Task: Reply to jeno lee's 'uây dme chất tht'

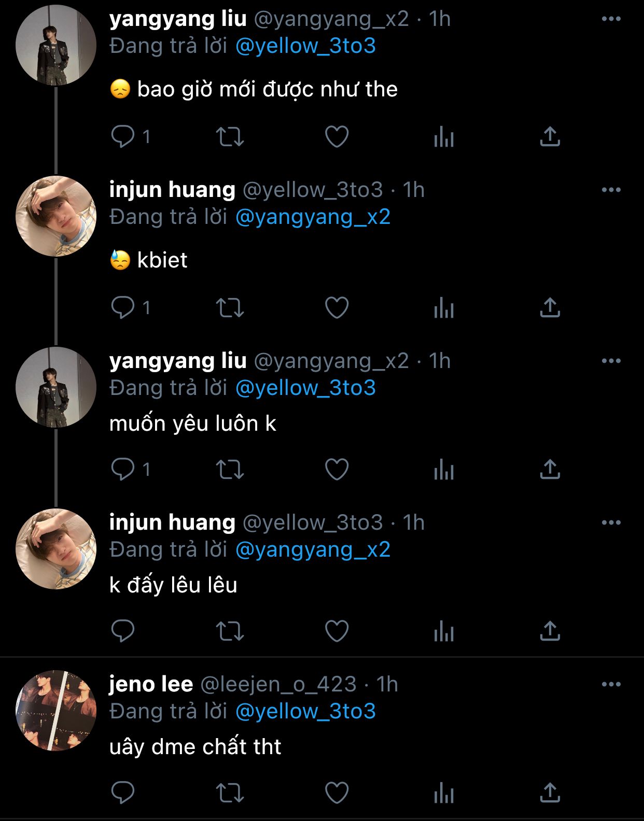Action: tap(123, 793)
